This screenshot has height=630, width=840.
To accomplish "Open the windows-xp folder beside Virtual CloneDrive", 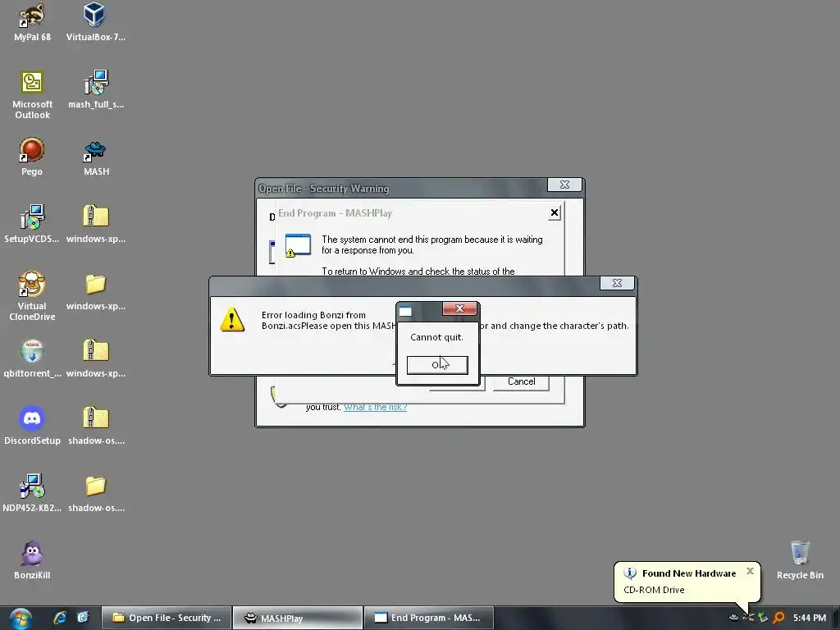I will 96,291.
